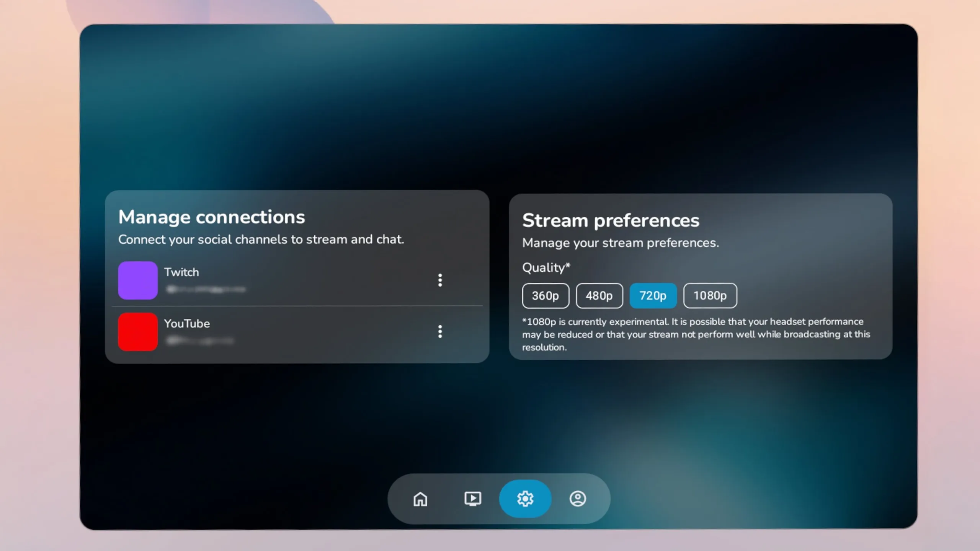Click blurred Twitch account name
This screenshot has width=980, height=551.
(206, 289)
